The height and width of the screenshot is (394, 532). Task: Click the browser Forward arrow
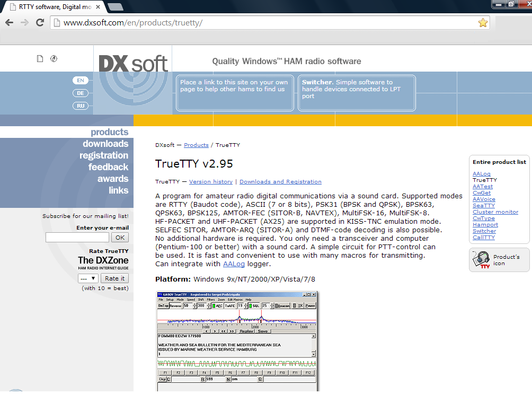[x=24, y=22]
